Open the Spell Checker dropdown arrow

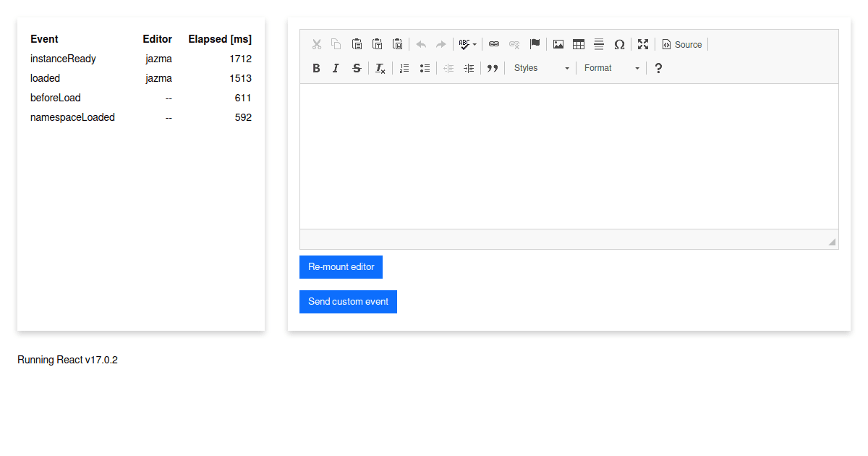click(474, 43)
